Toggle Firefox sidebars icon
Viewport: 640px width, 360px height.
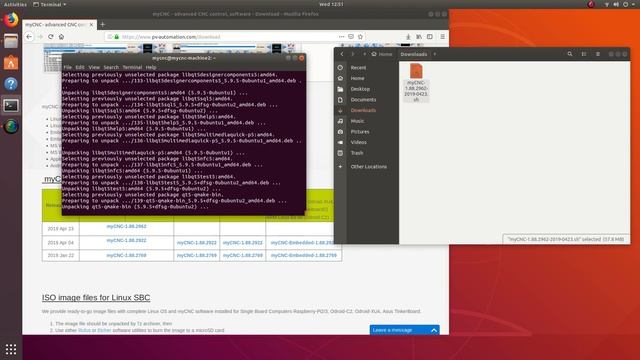430,37
